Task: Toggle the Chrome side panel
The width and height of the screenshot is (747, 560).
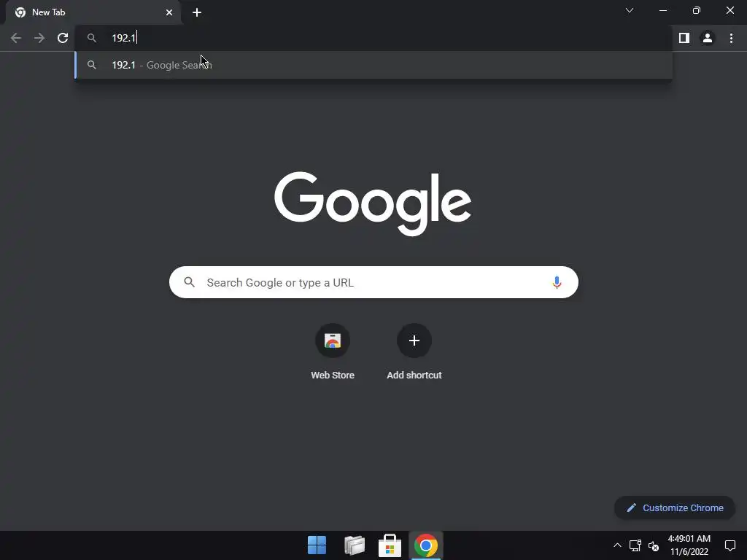Action: [x=684, y=38]
